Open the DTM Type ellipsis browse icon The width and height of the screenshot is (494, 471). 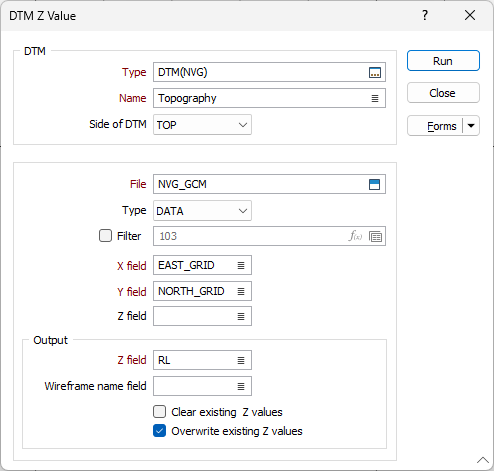click(x=375, y=72)
